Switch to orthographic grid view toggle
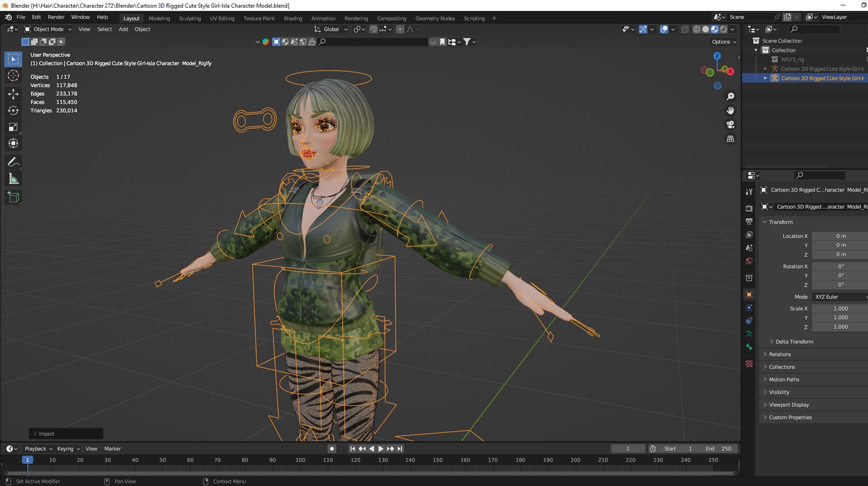 pyautogui.click(x=730, y=139)
